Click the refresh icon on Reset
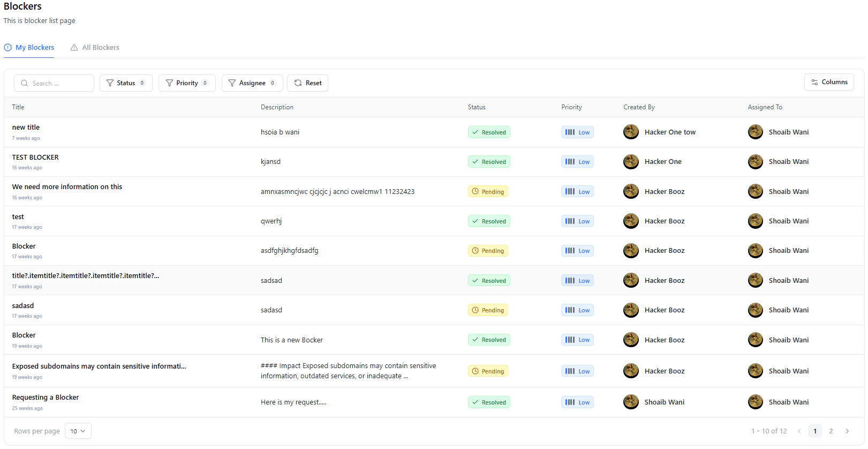 (x=298, y=83)
